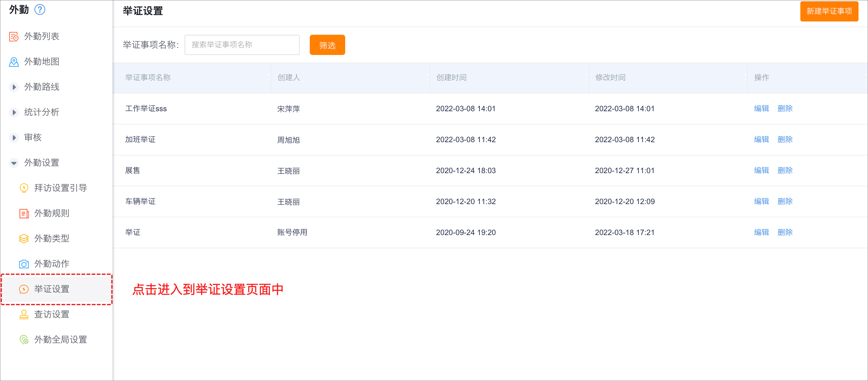868x381 pixels.
Task: Click the 拜访设置引导 lightbulb icon
Action: point(24,188)
